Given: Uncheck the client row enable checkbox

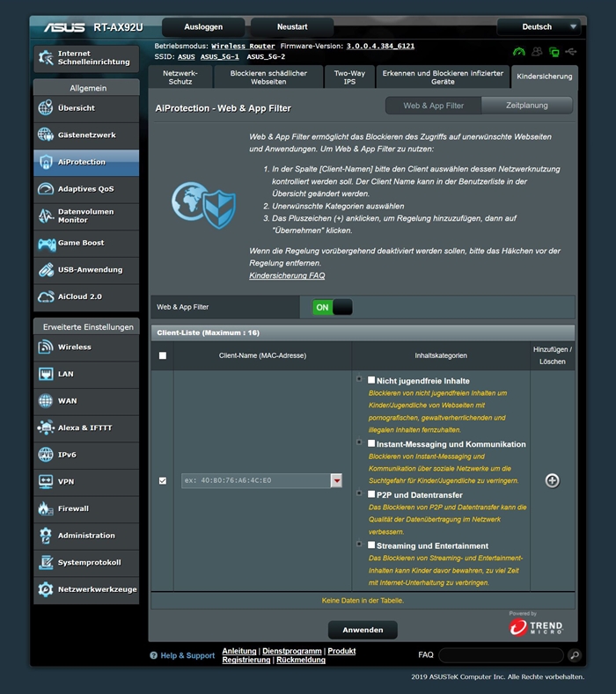Looking at the screenshot, I should tap(163, 480).
